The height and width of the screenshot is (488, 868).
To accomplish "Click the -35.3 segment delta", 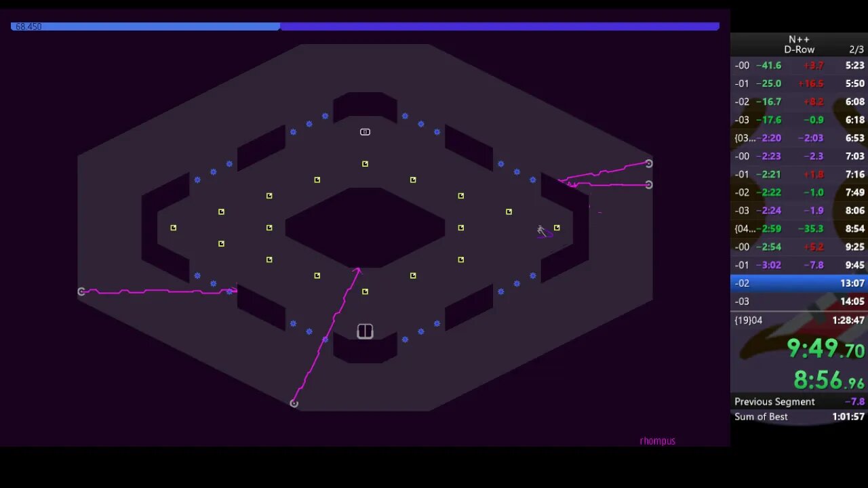I will pyautogui.click(x=810, y=229).
